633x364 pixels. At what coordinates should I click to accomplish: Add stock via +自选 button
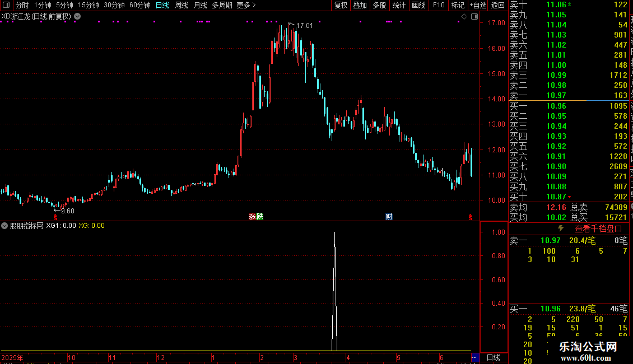[x=478, y=5]
